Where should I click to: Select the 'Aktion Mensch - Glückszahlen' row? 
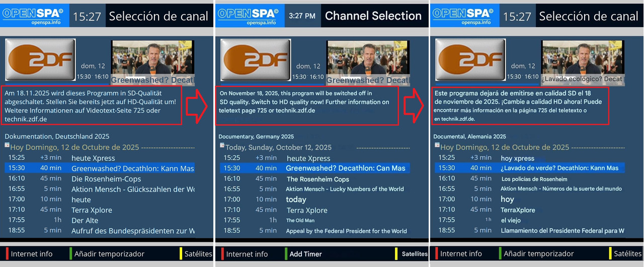100,189
